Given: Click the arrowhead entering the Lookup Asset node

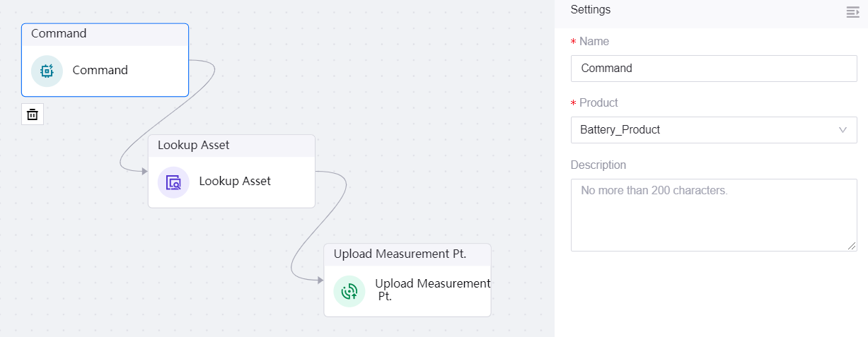Looking at the screenshot, I should point(144,171).
